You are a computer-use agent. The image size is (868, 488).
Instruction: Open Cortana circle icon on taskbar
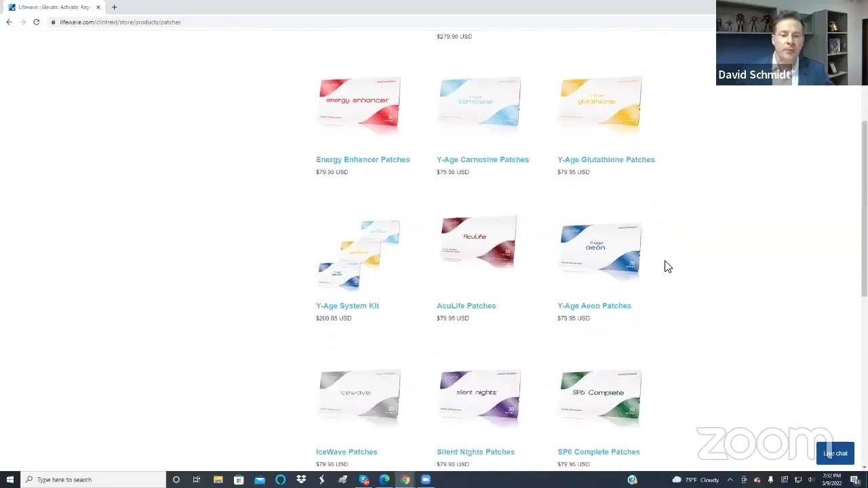pyautogui.click(x=176, y=480)
